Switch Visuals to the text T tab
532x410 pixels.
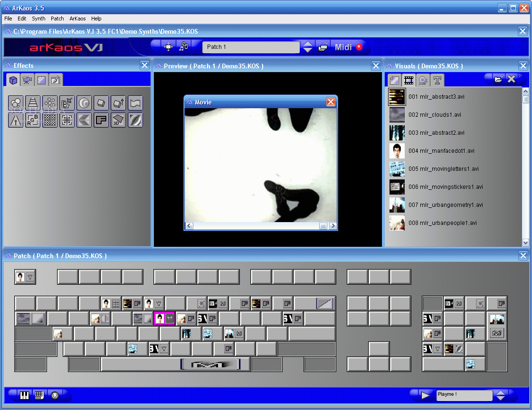437,80
